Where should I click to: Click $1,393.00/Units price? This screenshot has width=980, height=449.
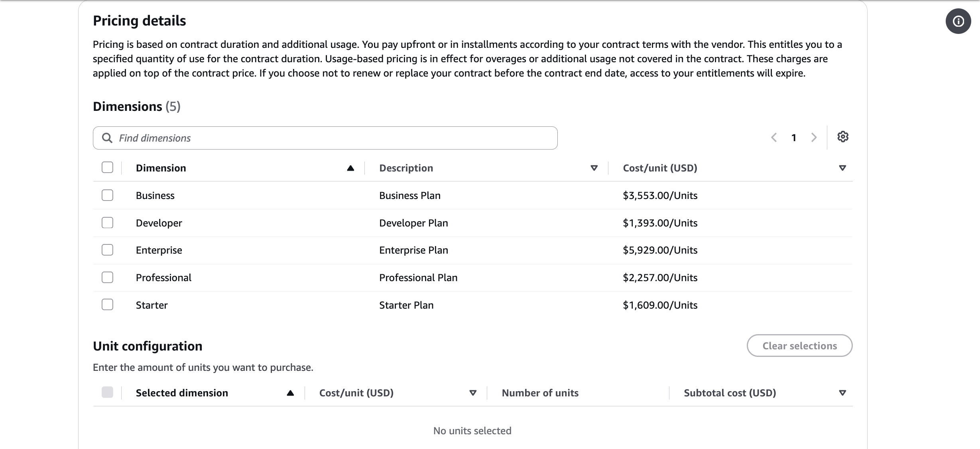coord(660,223)
